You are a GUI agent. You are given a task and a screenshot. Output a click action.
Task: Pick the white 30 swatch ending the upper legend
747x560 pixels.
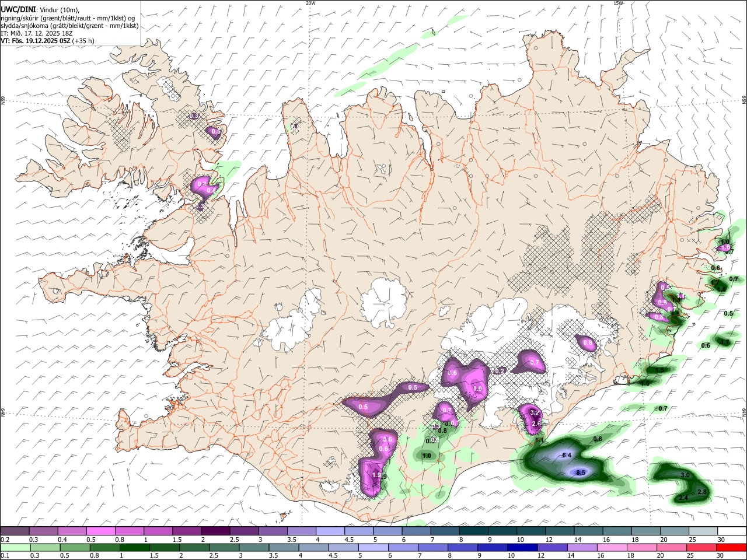coord(732,531)
